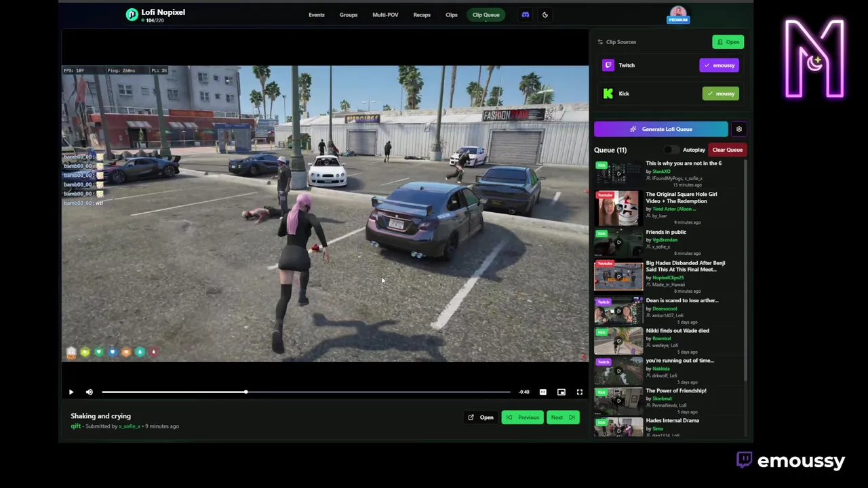The width and height of the screenshot is (868, 488).
Task: Open the Multi-POV tab
Action: 385,15
